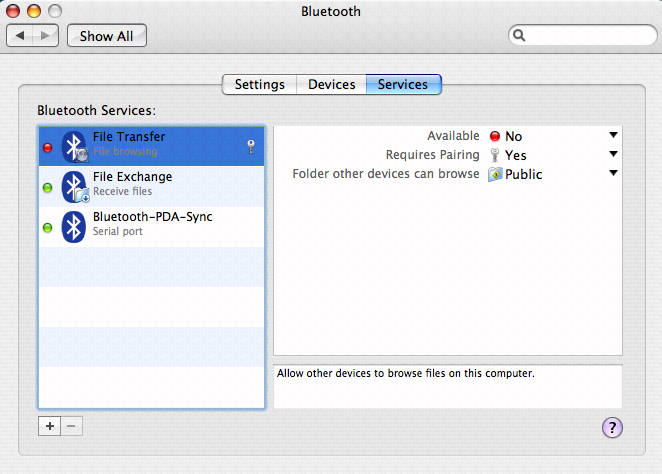Image resolution: width=662 pixels, height=474 pixels.
Task: Click the Show All button
Action: pos(107,36)
